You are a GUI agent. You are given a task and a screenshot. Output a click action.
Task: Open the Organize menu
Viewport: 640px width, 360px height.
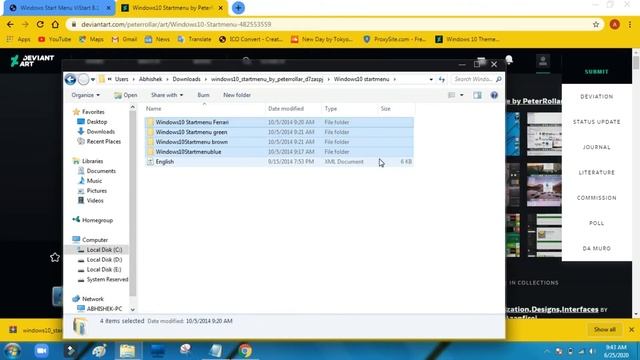pyautogui.click(x=85, y=95)
